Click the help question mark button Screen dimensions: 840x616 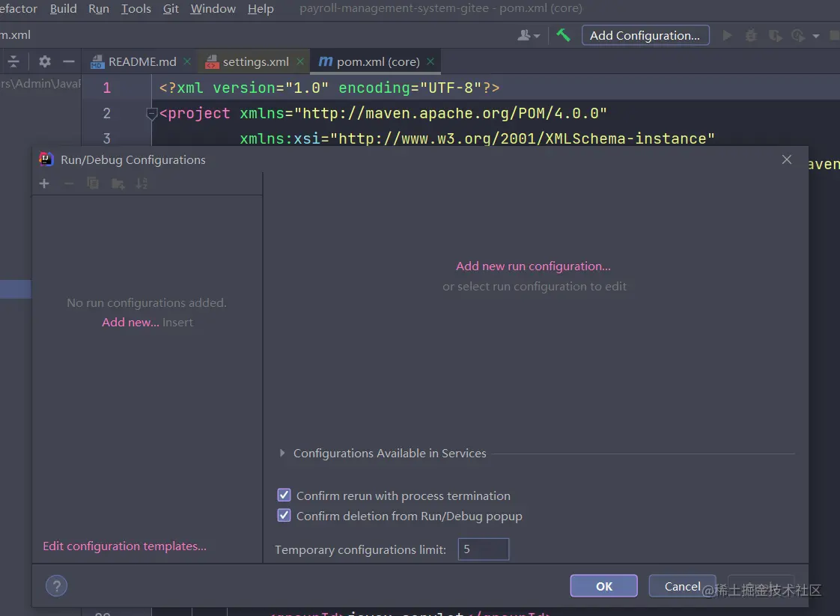click(x=56, y=585)
